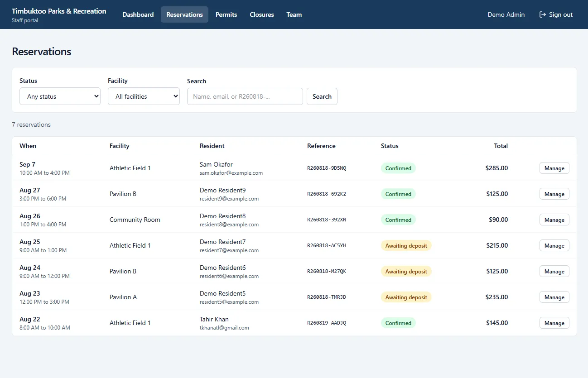
Task: Click Awaiting deposit badge for Demo Resident7
Action: tap(406, 245)
